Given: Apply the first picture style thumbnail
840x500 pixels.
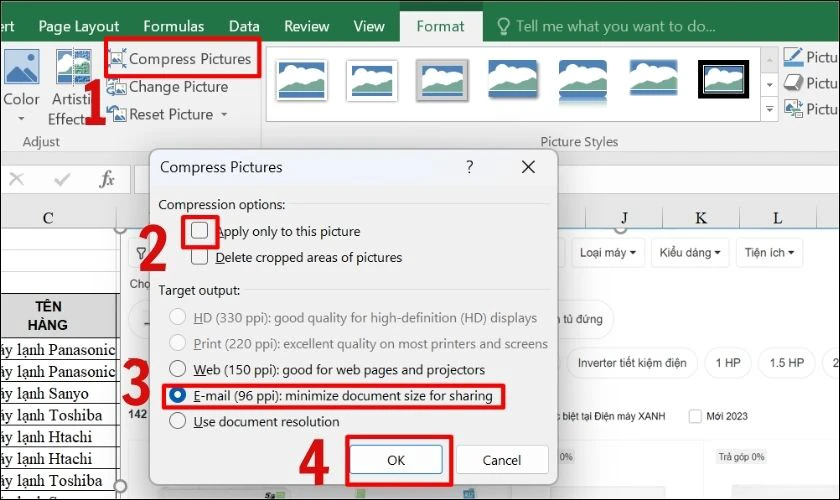Looking at the screenshot, I should (302, 80).
